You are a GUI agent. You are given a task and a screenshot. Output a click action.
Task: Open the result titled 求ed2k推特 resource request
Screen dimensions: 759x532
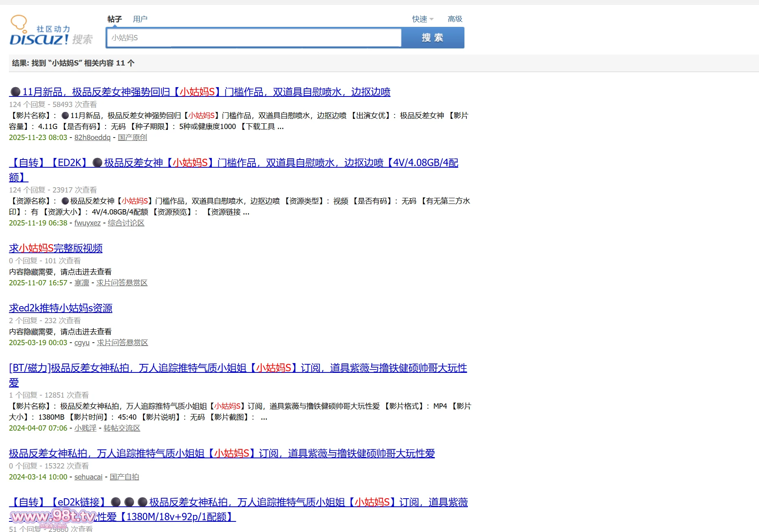[61, 308]
